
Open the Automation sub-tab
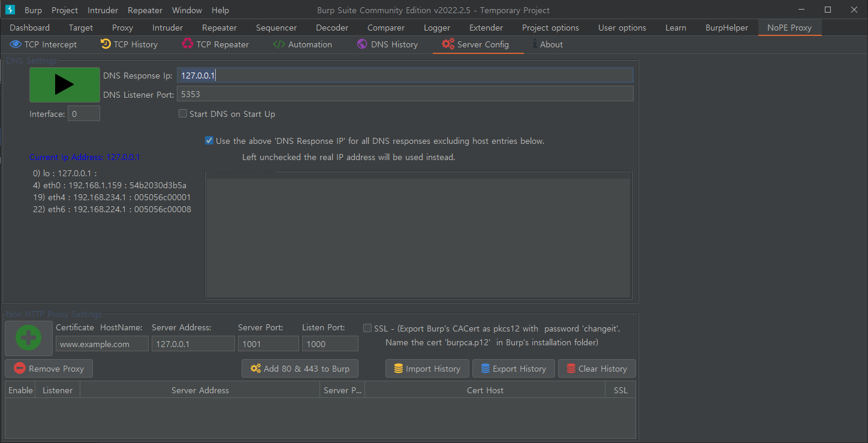pyautogui.click(x=303, y=44)
